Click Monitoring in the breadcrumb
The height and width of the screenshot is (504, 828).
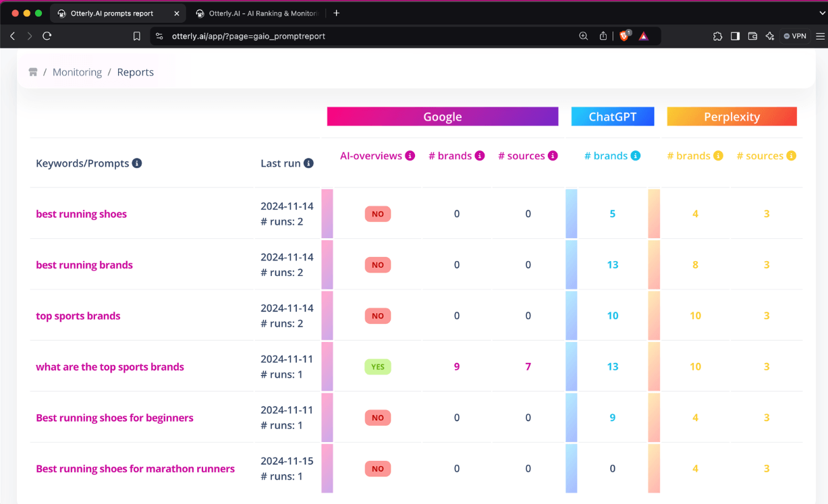click(x=77, y=72)
